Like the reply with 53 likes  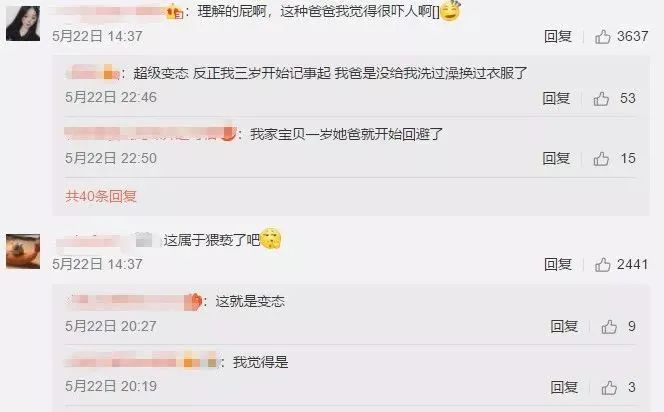601,99
